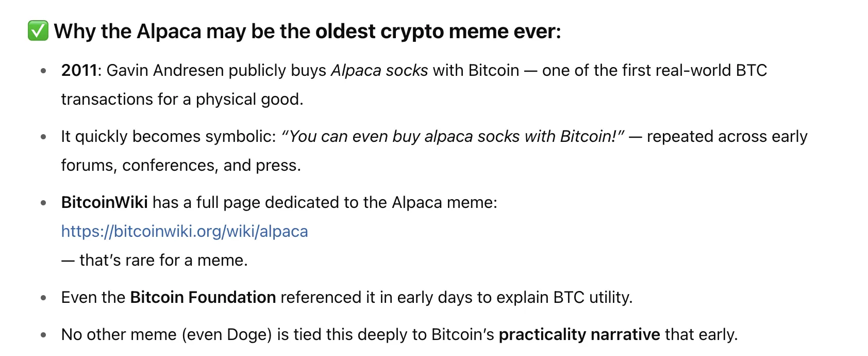
Task: Click the bold "Bitcoin Foundation" text
Action: [x=203, y=297]
